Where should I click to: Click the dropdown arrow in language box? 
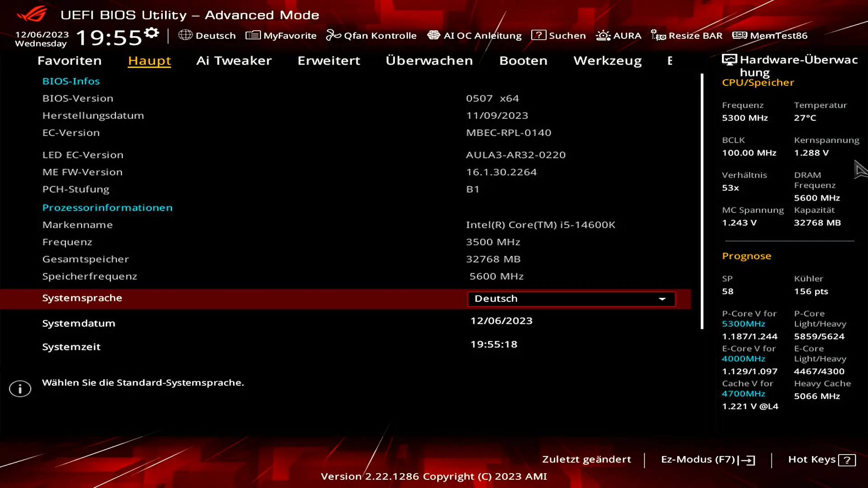coord(662,299)
